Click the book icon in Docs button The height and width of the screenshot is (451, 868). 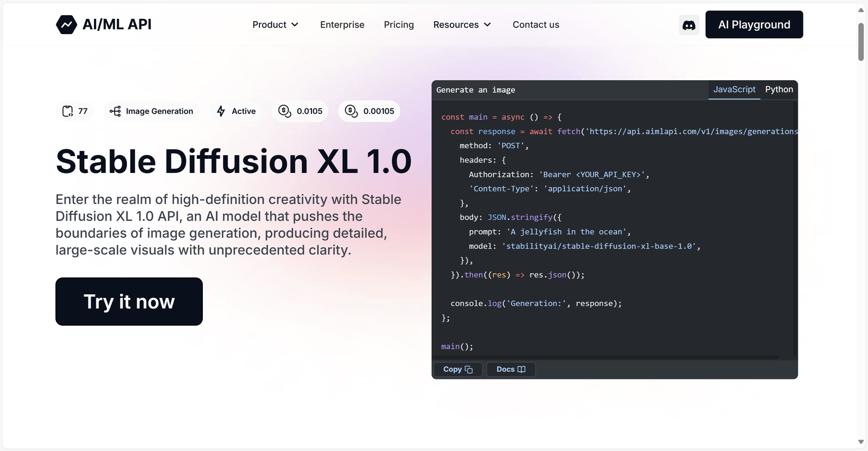tap(521, 369)
